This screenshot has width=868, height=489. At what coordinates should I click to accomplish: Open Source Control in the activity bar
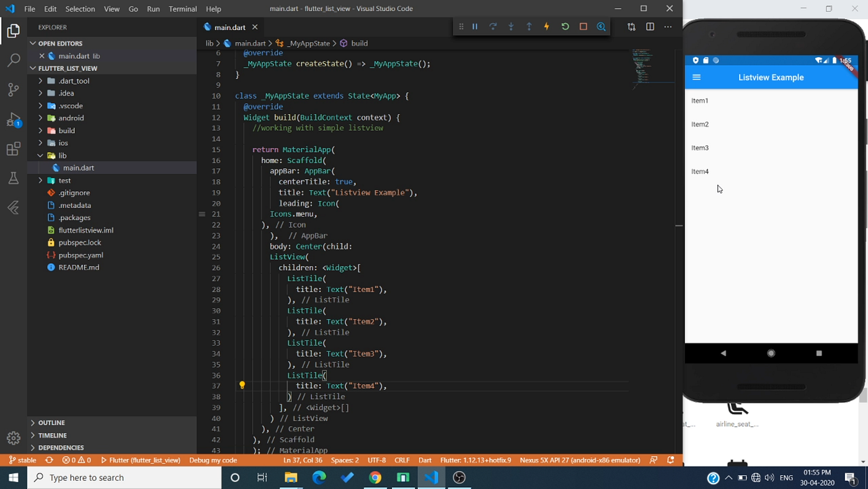coord(13,89)
